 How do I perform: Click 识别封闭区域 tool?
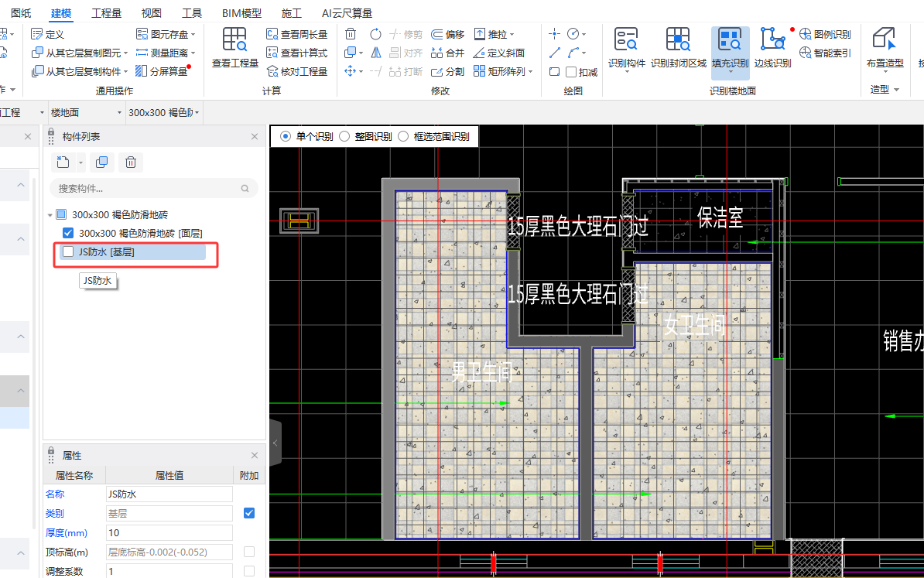(x=678, y=48)
